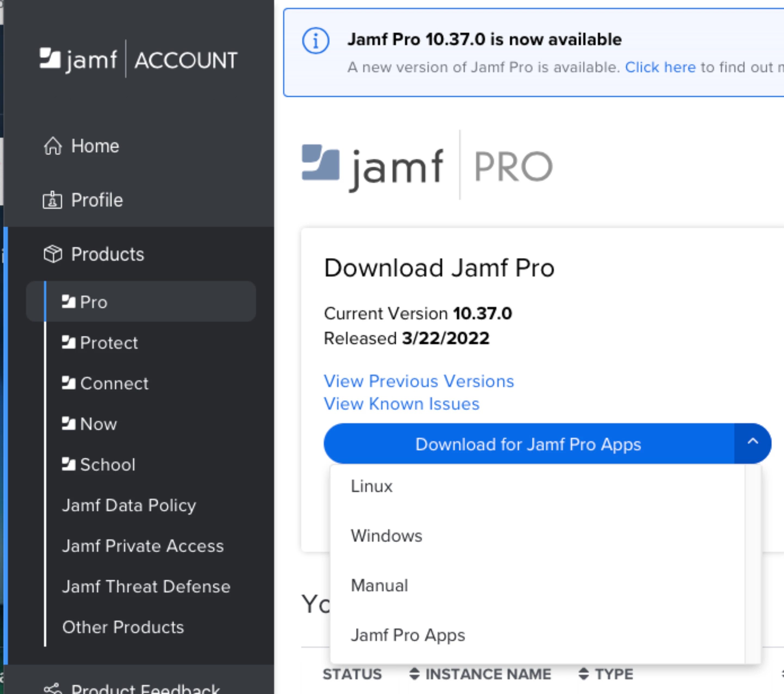Click the TYPE column header
This screenshot has width=784, height=694.
pyautogui.click(x=614, y=674)
